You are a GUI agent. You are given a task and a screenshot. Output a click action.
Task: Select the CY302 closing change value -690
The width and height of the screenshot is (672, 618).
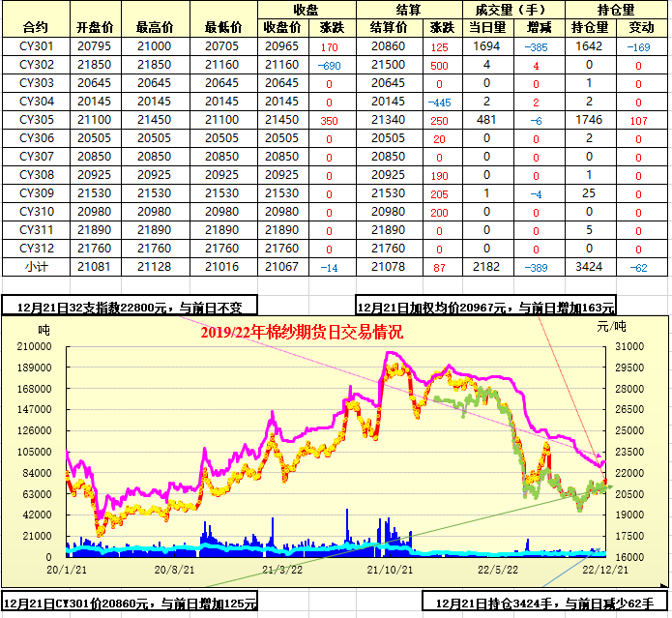(x=329, y=65)
